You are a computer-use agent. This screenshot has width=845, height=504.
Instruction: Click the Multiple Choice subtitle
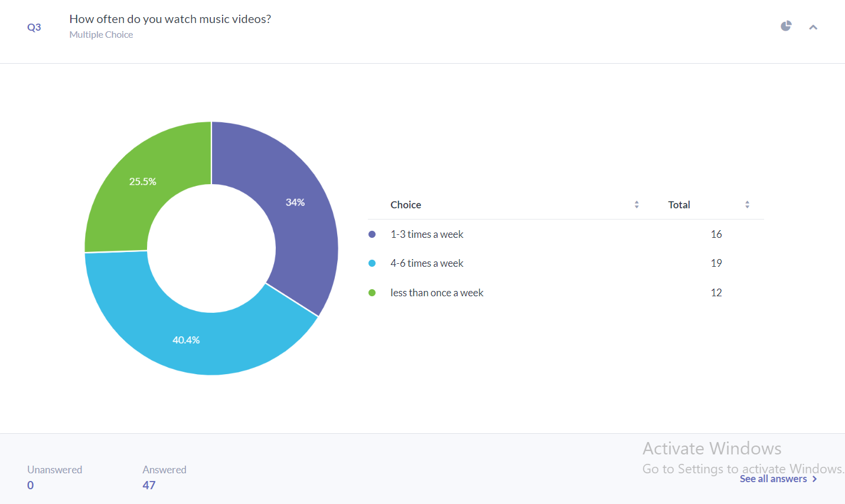101,35
